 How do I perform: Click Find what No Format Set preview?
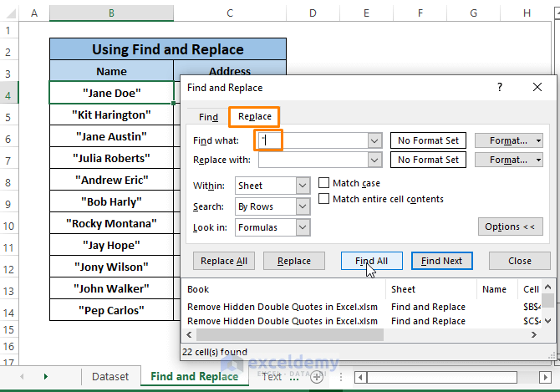click(x=428, y=140)
